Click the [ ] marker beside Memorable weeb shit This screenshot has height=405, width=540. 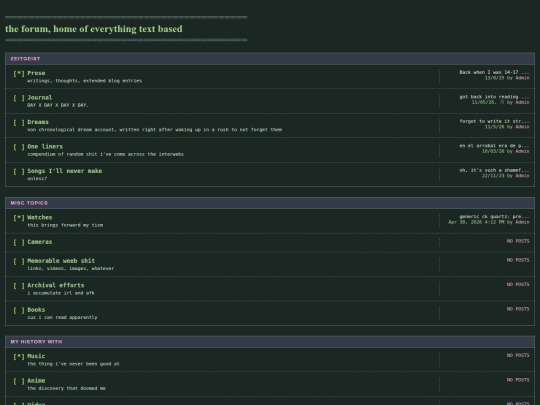19,261
